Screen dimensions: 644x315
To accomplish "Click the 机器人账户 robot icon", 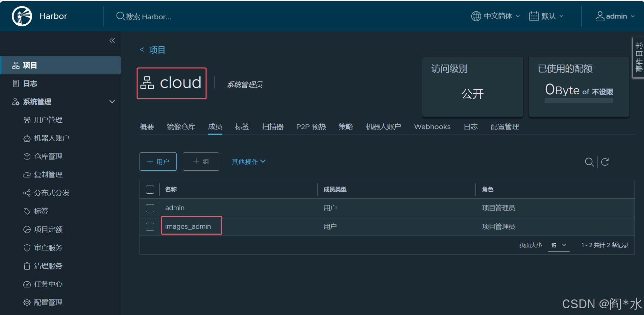I will click(x=27, y=138).
